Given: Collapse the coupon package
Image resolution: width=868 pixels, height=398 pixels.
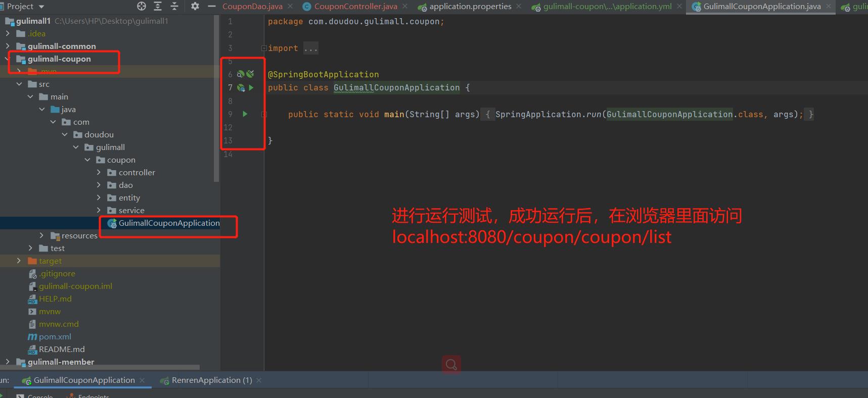Looking at the screenshot, I should coord(87,160).
